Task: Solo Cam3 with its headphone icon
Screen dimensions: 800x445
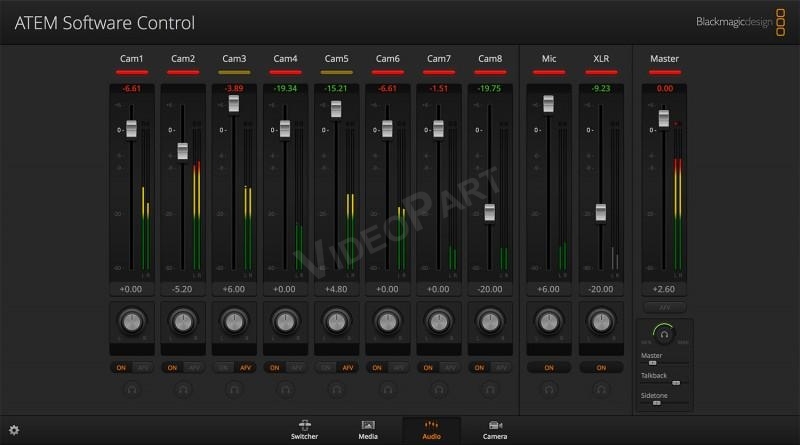Action: pos(234,390)
